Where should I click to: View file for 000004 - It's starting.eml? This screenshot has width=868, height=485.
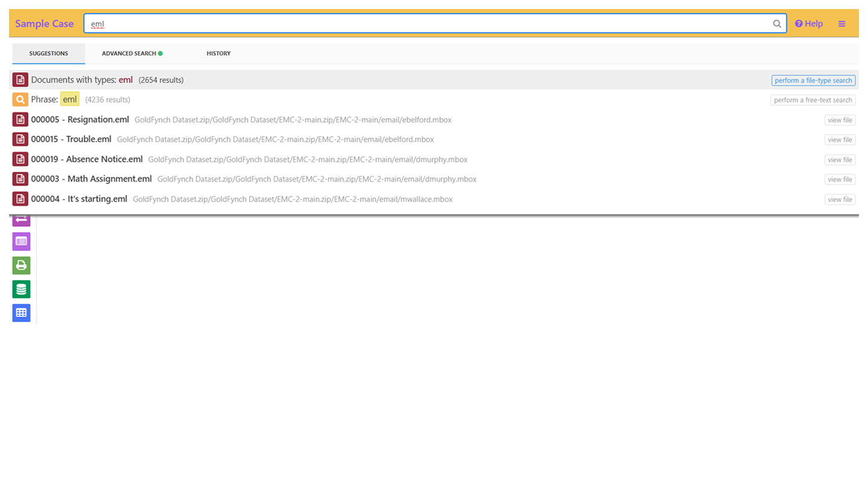point(840,200)
